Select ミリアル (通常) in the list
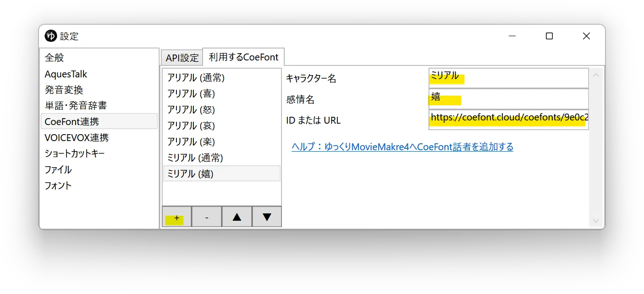644x294 pixels. tap(221, 158)
